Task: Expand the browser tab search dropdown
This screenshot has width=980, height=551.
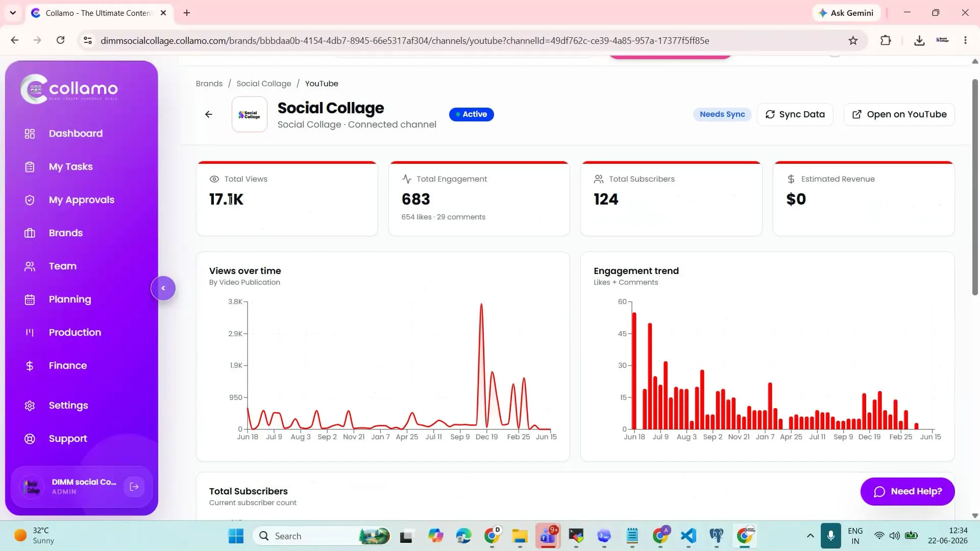Action: coord(13,13)
